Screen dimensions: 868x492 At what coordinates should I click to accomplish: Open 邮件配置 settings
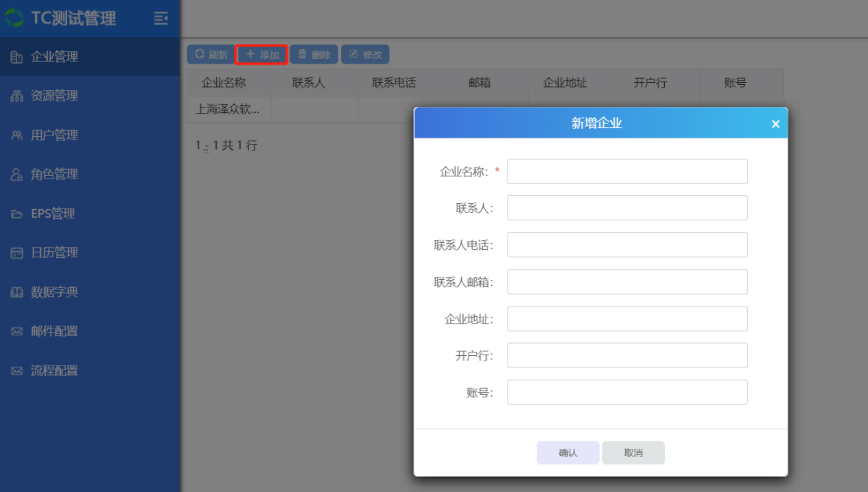click(x=55, y=331)
